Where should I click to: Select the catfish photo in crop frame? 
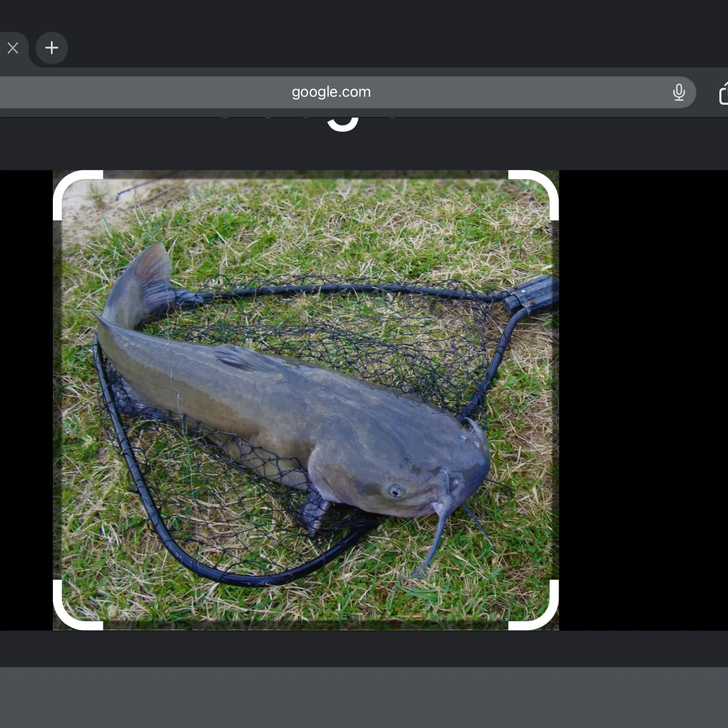point(306,400)
